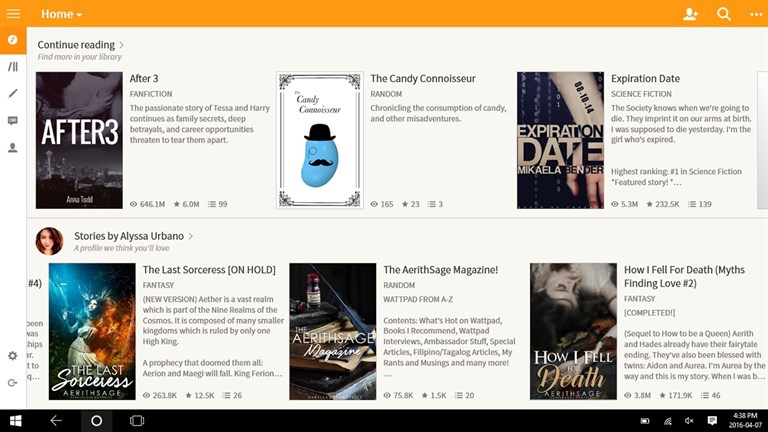768x432 pixels.
Task: Open the hamburger navigation menu
Action: tap(13, 14)
